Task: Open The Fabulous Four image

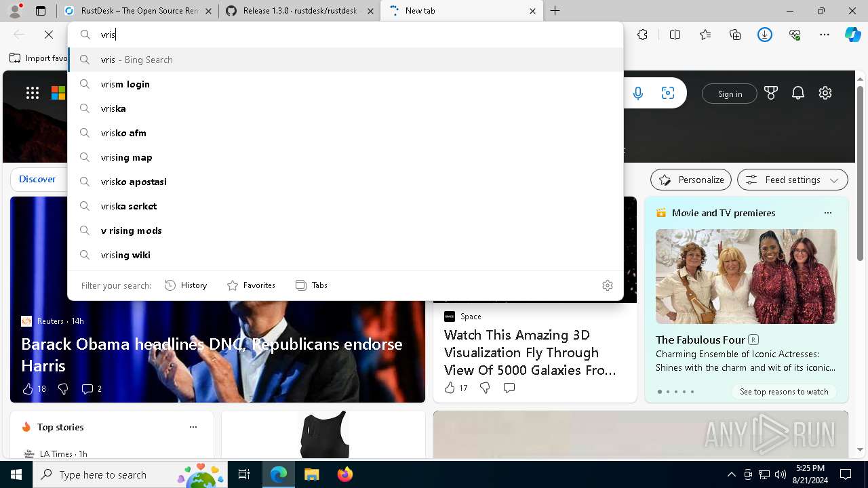Action: point(746,277)
